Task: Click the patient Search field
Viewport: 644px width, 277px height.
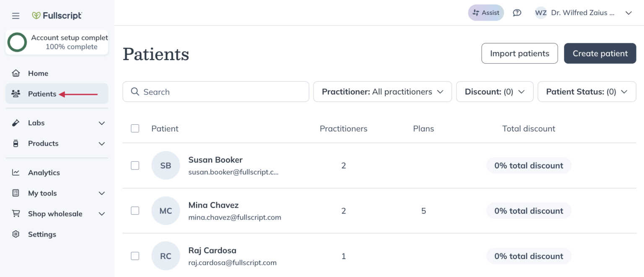Action: coord(216,91)
